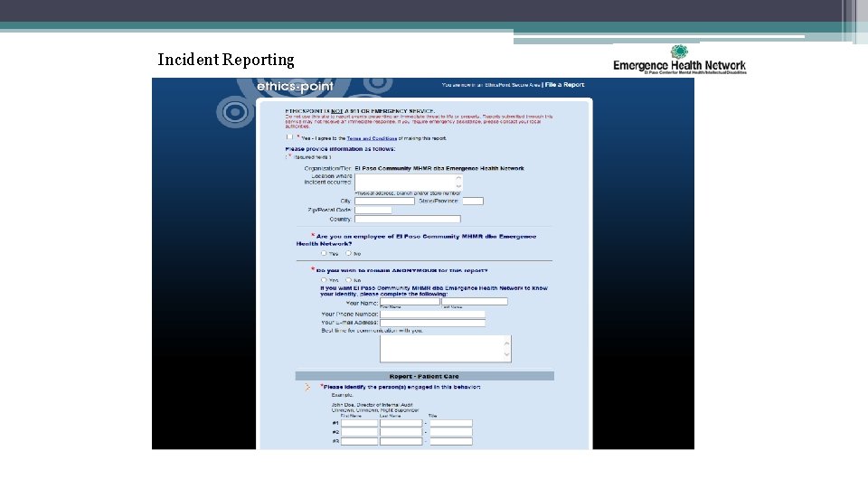Click person #3 Last Name field

click(x=401, y=442)
